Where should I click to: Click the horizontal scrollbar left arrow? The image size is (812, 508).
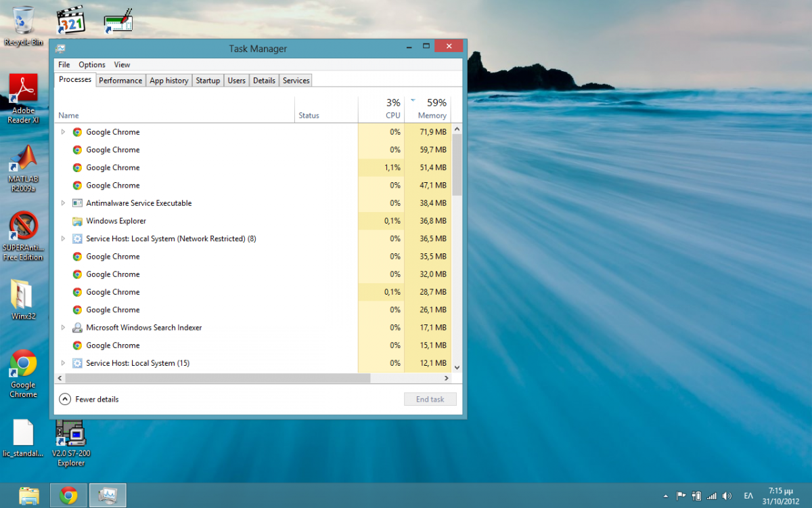click(x=60, y=378)
